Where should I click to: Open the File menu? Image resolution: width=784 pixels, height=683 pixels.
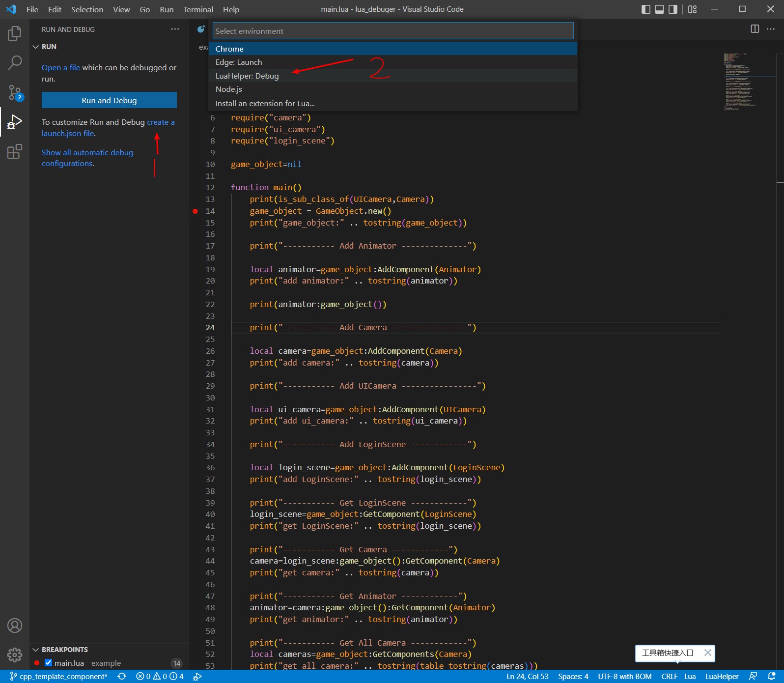click(32, 9)
